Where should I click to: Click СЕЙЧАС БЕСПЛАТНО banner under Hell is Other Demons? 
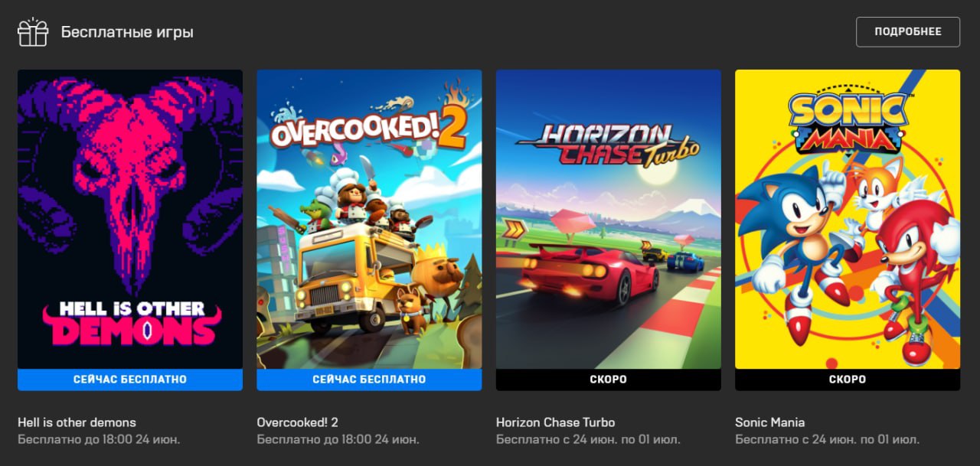pos(130,380)
